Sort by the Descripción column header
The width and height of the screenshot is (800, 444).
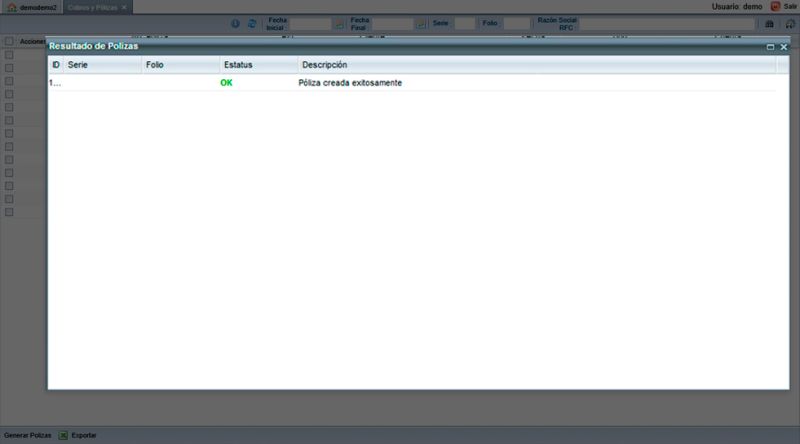click(x=537, y=65)
